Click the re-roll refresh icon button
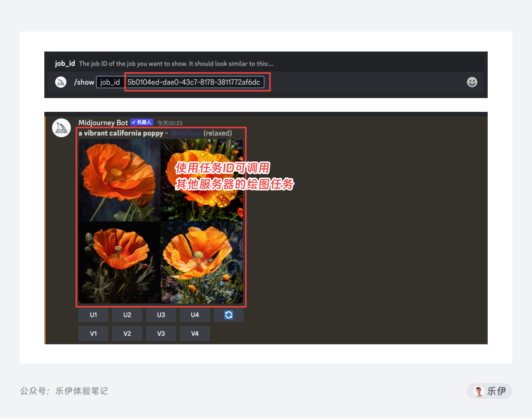 [229, 315]
